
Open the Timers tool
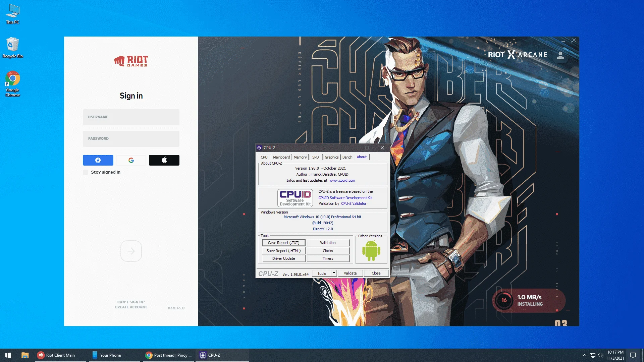328,258
